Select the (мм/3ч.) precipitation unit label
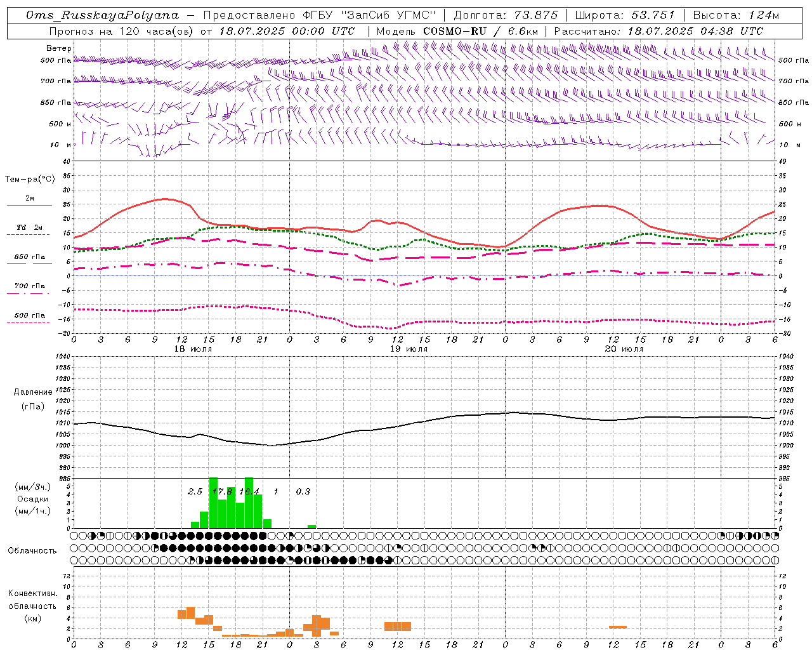This screenshot has width=812, height=650. click(x=32, y=487)
